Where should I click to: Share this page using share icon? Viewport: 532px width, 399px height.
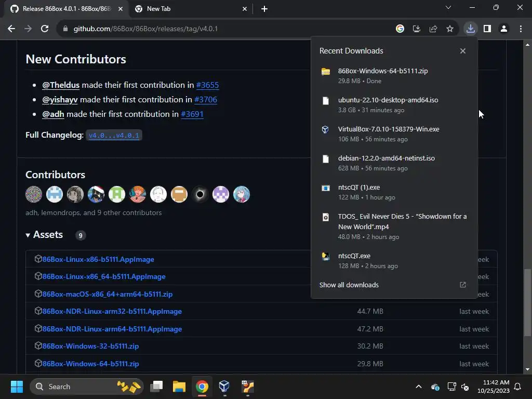433,29
